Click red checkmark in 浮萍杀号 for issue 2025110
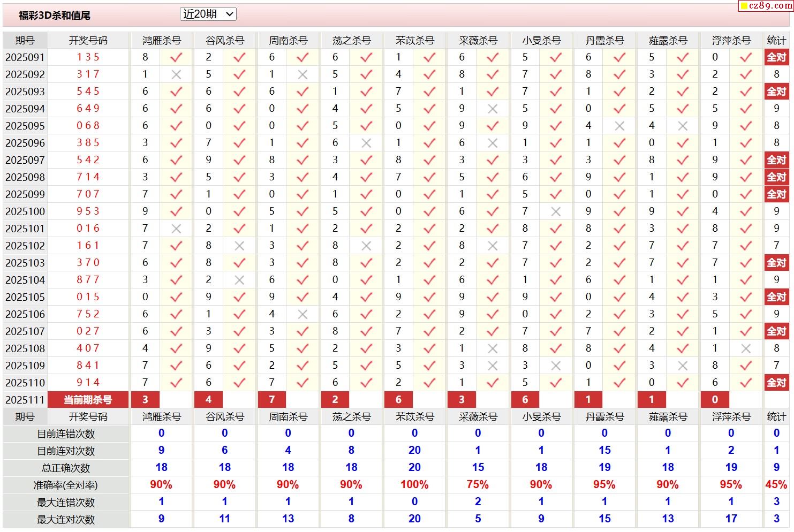 [746, 383]
